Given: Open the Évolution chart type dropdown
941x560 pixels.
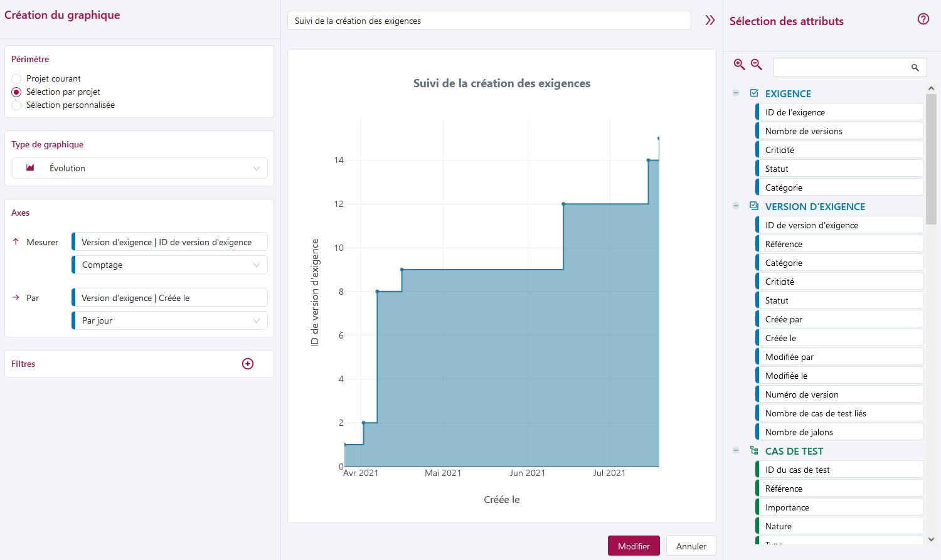Looking at the screenshot, I should pyautogui.click(x=140, y=168).
